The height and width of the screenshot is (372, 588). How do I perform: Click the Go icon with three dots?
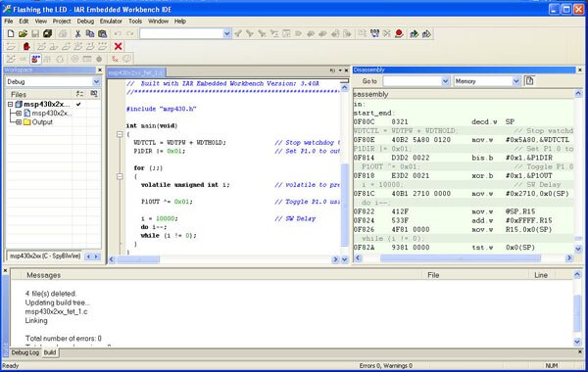102,46
